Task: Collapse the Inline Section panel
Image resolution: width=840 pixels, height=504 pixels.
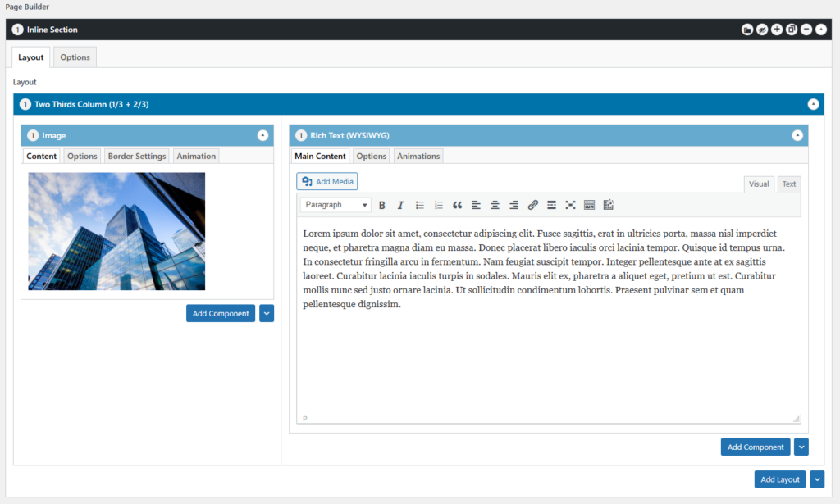Action: 820,30
